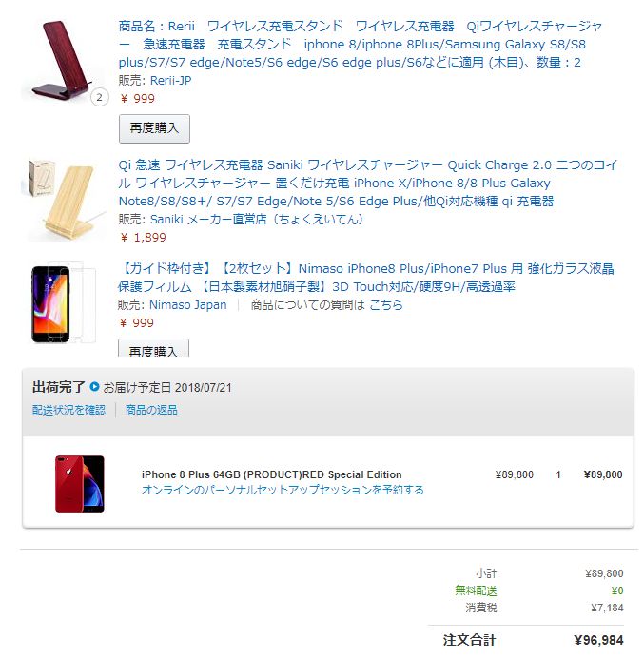644x658 pixels.
Task: Open the Rerii wireless charging stand product link
Action: (361, 44)
